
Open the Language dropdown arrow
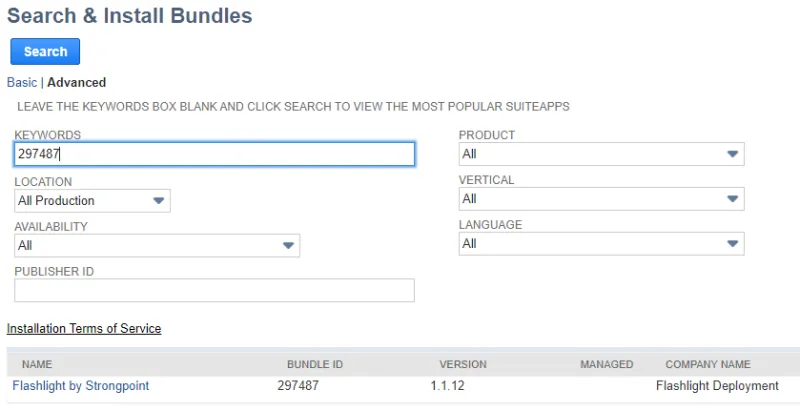click(733, 244)
